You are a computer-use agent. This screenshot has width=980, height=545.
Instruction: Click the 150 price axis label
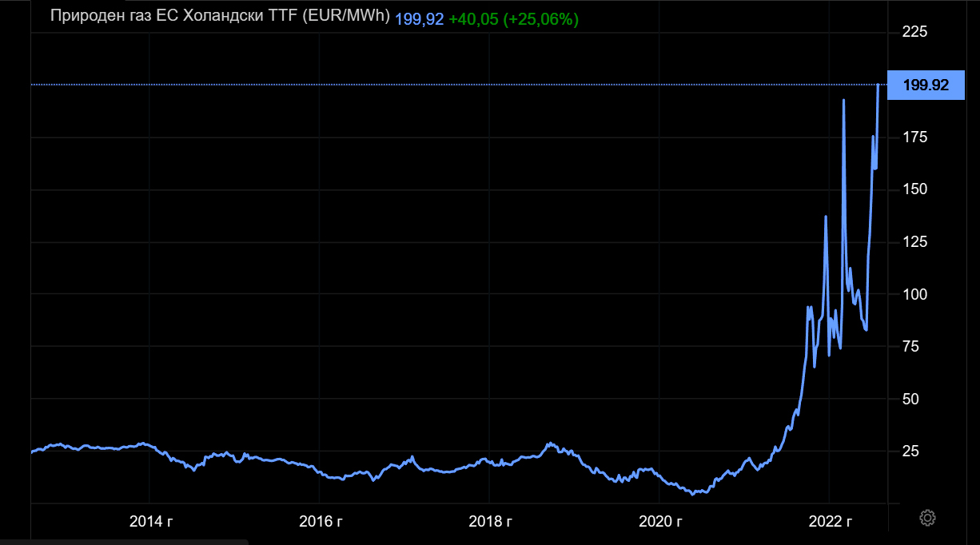914,189
